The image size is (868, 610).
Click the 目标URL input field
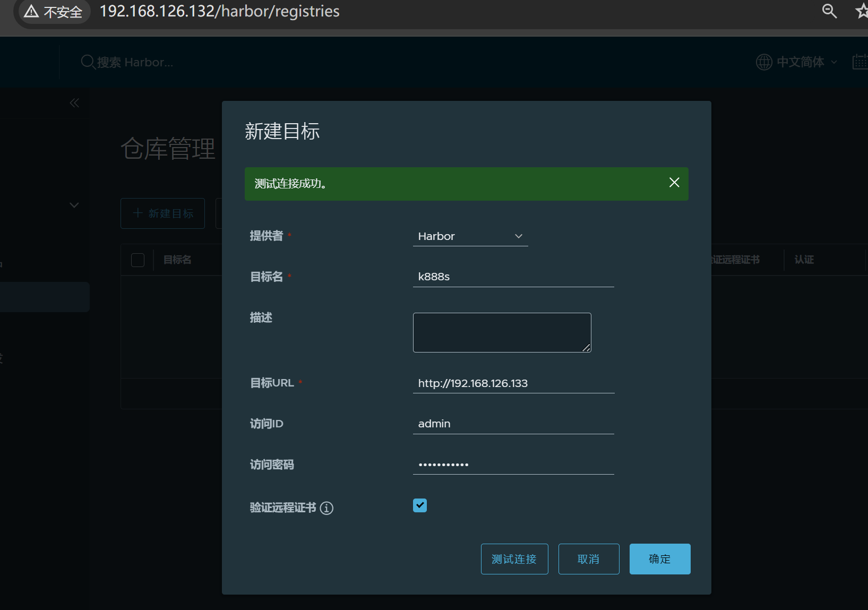(513, 383)
